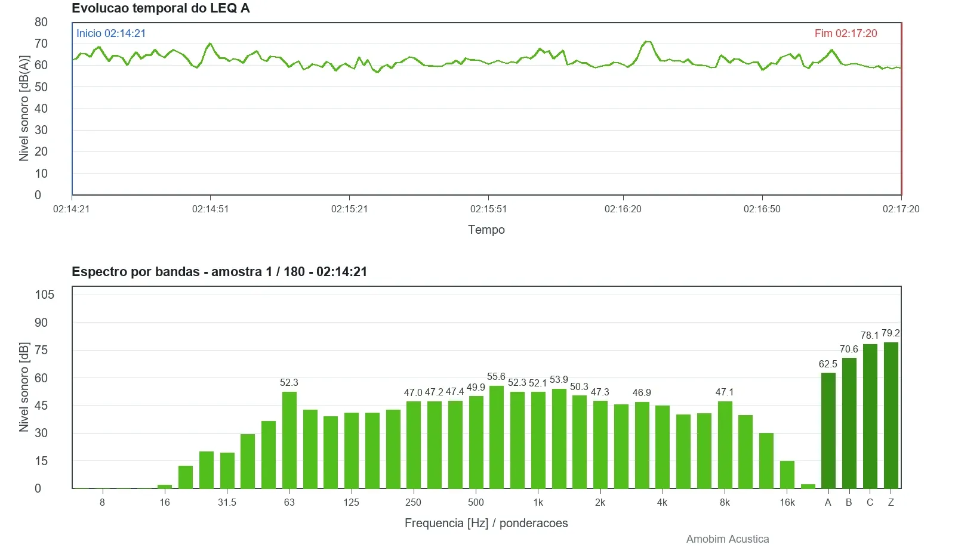Viewport: 955px width, 560px height.
Task: Click the Nivel sonoro [dB(A)] axis label
Action: 24,109
